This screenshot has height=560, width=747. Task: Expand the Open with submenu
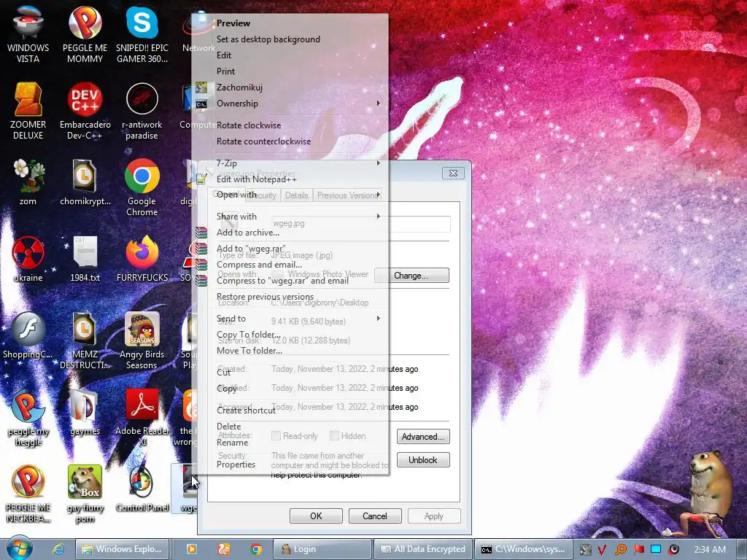(x=290, y=194)
